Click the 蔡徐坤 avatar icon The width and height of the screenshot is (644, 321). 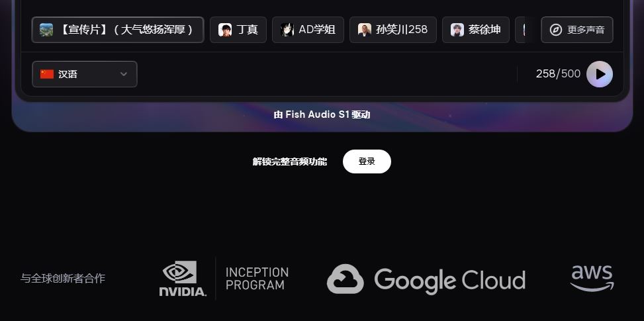pyautogui.click(x=457, y=30)
